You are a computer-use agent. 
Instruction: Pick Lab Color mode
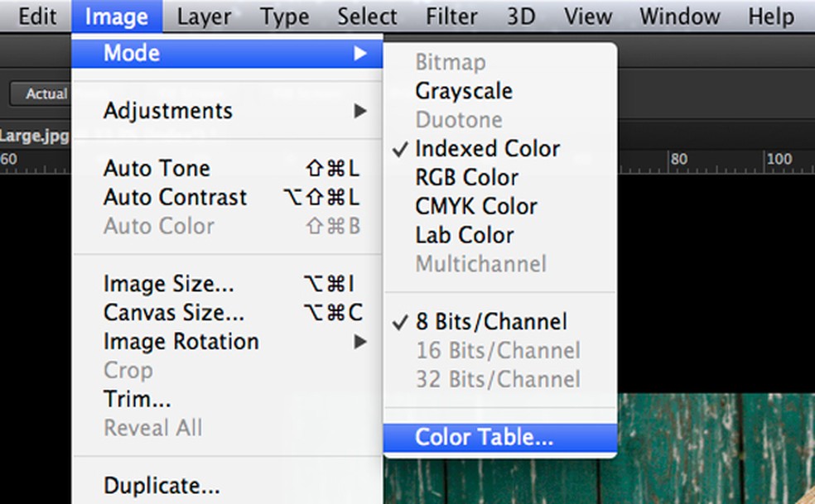(464, 236)
